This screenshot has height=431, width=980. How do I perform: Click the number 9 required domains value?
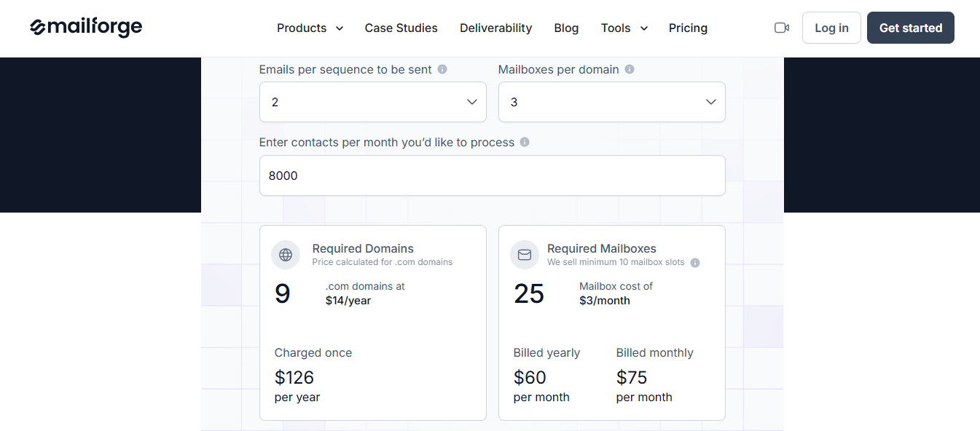click(283, 293)
